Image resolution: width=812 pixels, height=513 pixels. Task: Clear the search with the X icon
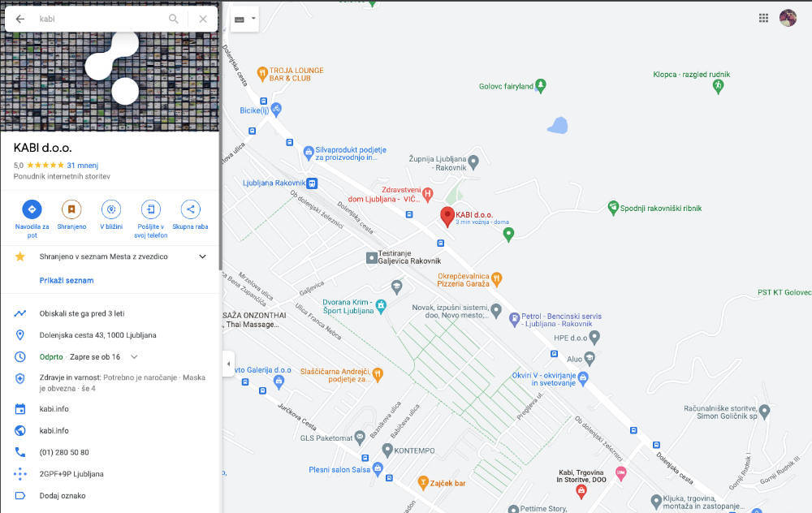click(203, 19)
